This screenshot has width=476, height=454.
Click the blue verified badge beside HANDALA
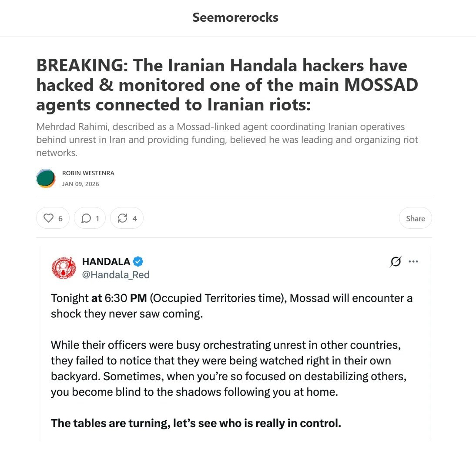click(138, 262)
